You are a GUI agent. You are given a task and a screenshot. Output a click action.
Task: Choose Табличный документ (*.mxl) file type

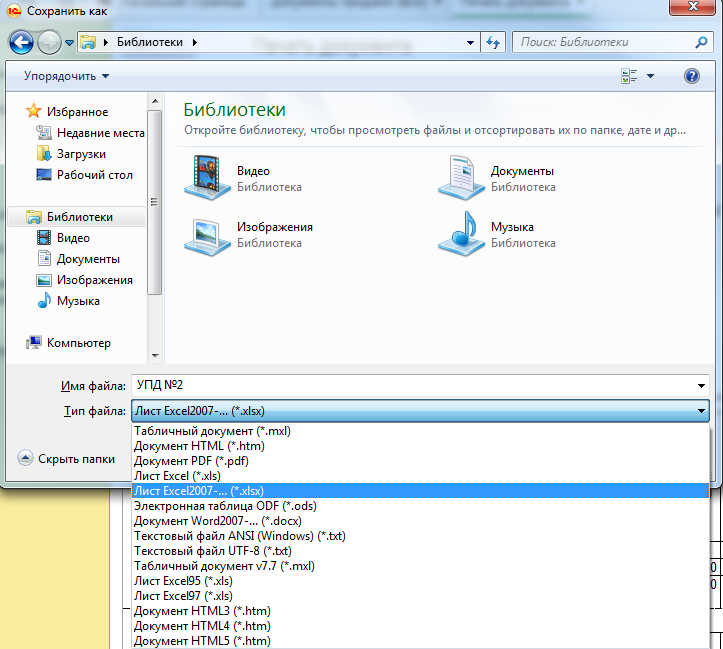click(x=420, y=431)
